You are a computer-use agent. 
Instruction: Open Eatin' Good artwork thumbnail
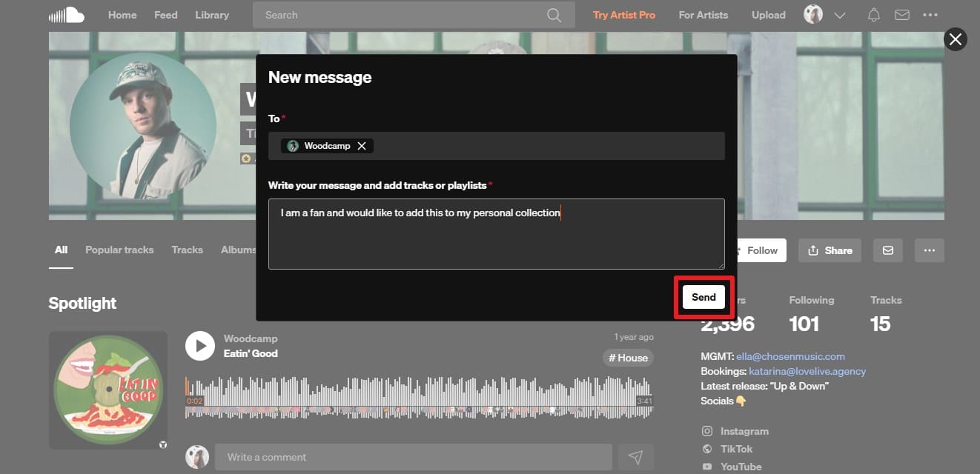pyautogui.click(x=108, y=390)
